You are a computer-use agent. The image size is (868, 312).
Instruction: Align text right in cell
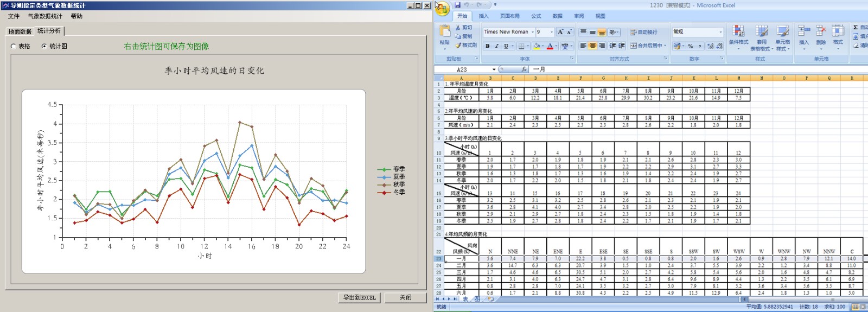pos(602,46)
